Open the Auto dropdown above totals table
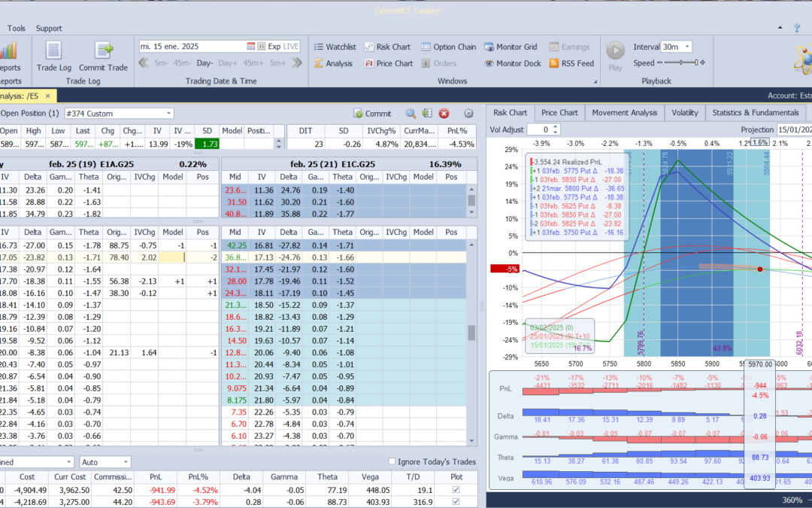 [x=125, y=461]
